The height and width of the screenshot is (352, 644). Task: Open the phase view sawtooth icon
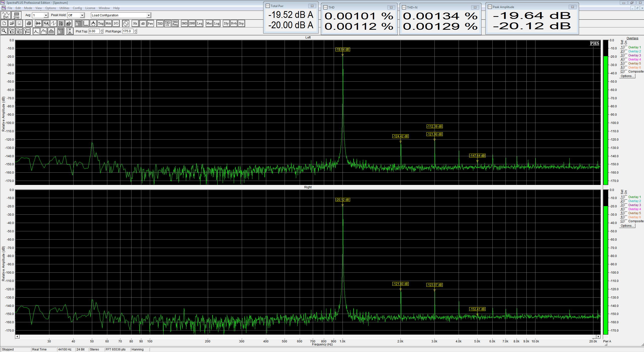53,23
